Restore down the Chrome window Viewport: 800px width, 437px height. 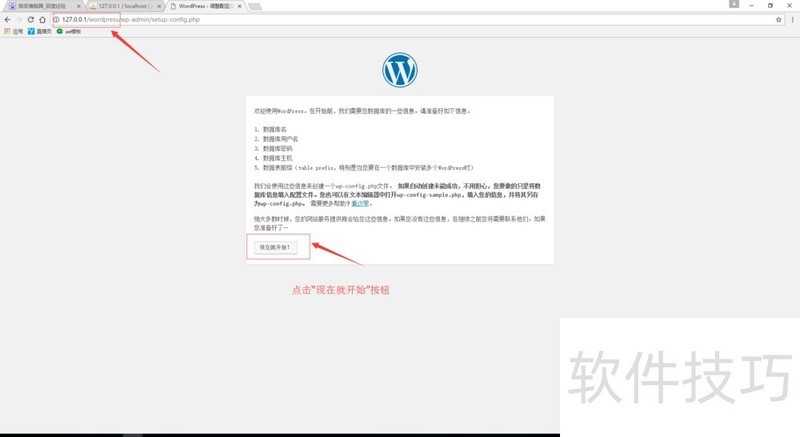click(770, 5)
